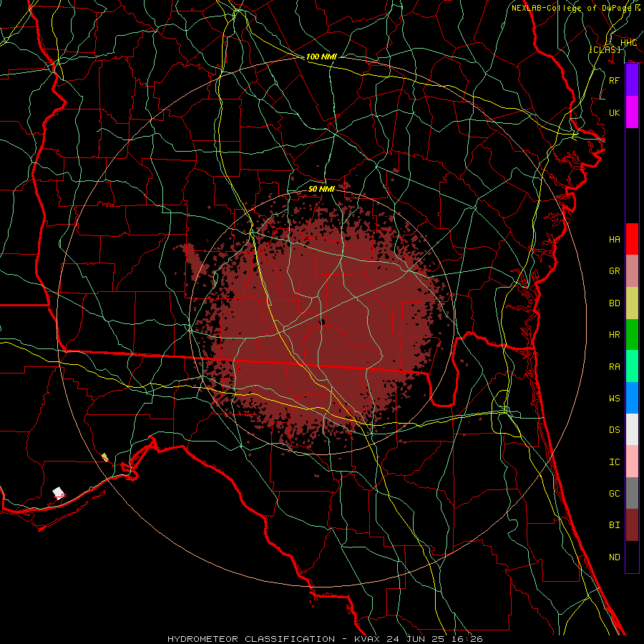Click the small yellow echo patch near the southwest coast
644x644 pixels.
click(x=105, y=457)
